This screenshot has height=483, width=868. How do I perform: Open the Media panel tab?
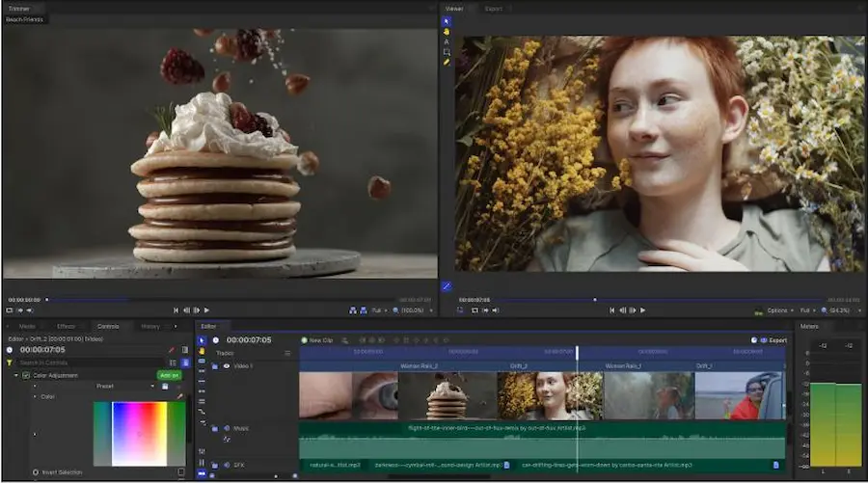tap(27, 327)
